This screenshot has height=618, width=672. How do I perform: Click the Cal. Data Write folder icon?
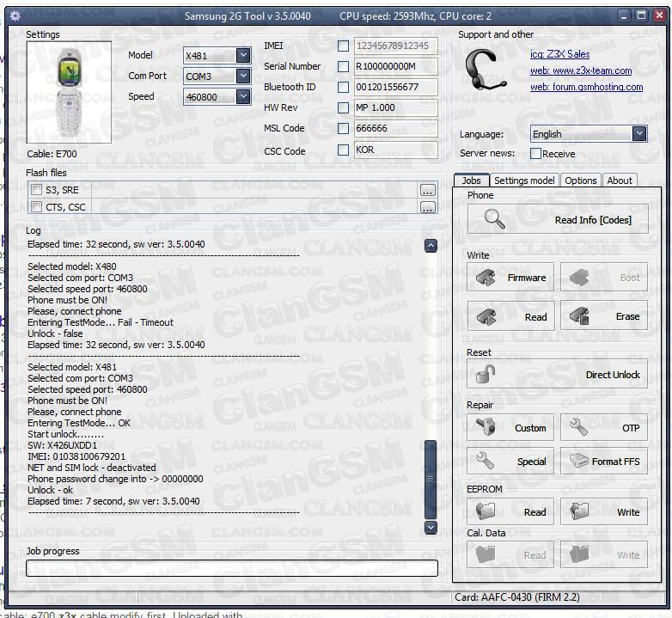[579, 554]
